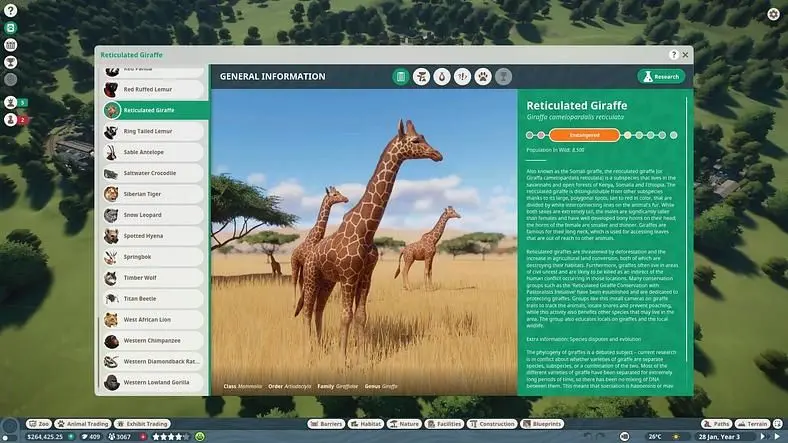
Task: Click the help question mark icon at top left
Action: tap(11, 11)
